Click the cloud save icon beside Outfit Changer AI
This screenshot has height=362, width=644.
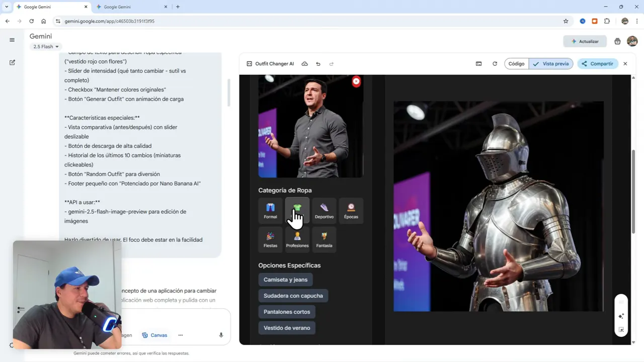(304, 64)
